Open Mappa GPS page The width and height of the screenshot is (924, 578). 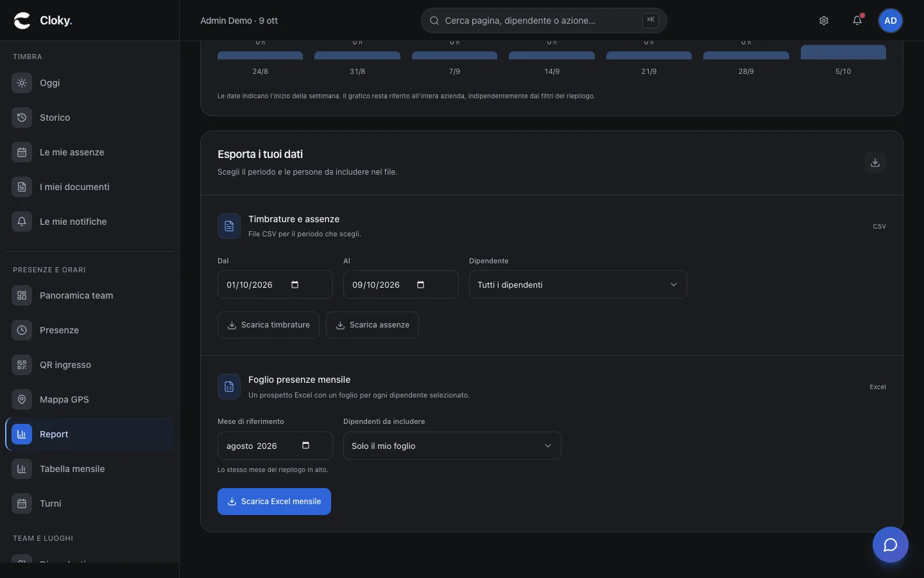[89, 399]
